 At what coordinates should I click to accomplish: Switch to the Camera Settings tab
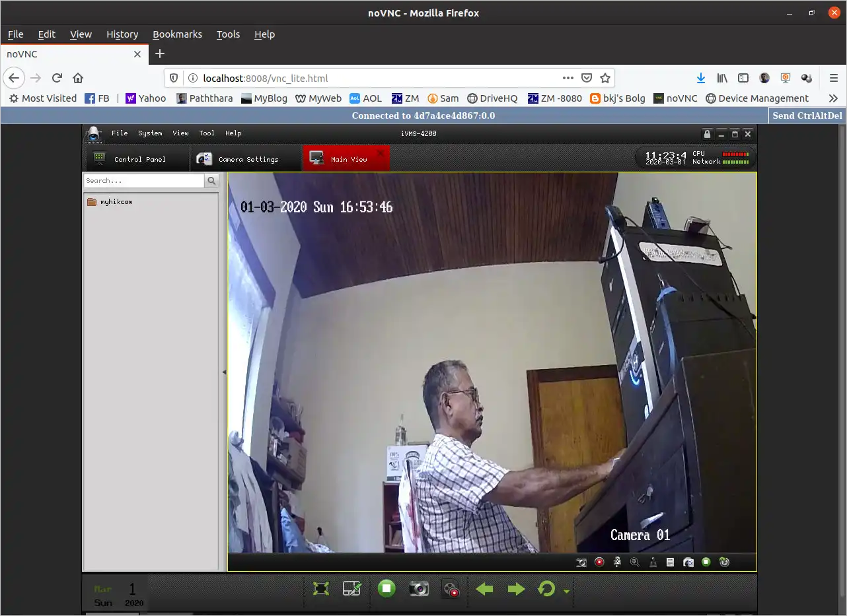pyautogui.click(x=238, y=159)
